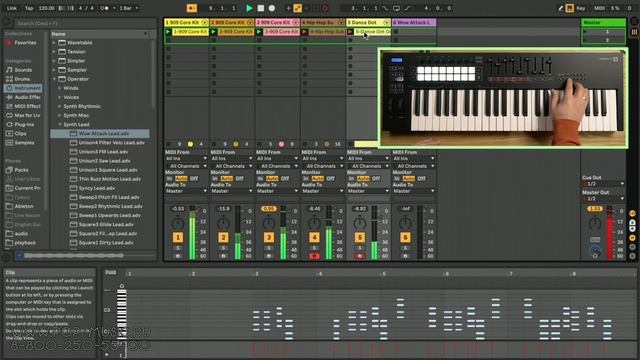The image size is (640, 360).
Task: Disarm recording on track 5
Action: pos(360,256)
